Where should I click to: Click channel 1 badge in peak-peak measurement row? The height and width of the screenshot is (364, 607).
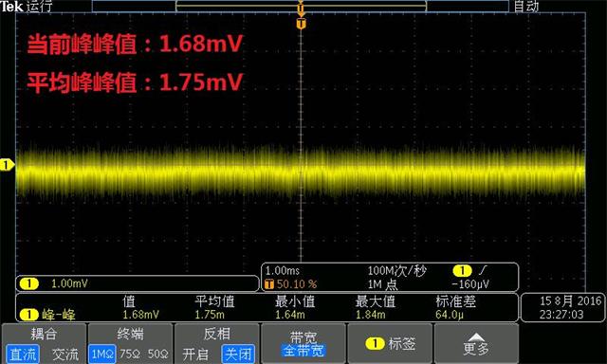tap(28, 315)
